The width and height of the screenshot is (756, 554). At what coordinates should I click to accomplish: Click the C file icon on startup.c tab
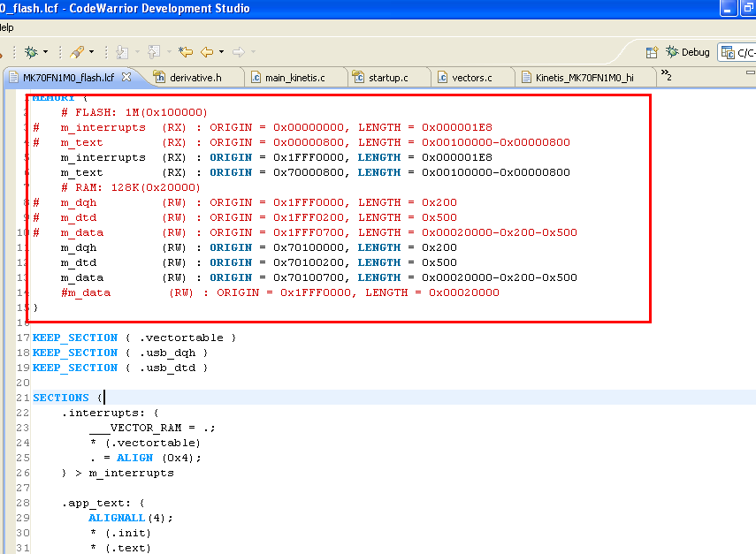coord(358,77)
